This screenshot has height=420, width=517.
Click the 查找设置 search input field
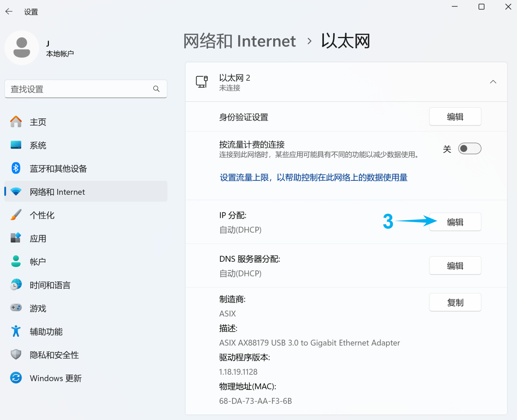(x=79, y=89)
